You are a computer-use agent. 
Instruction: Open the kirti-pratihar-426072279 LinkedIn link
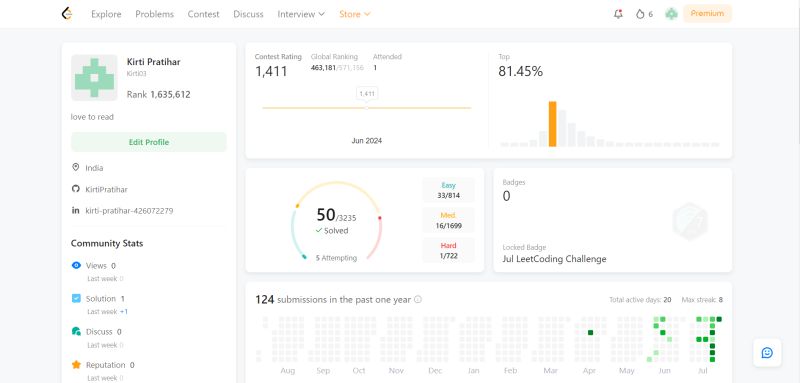[129, 211]
